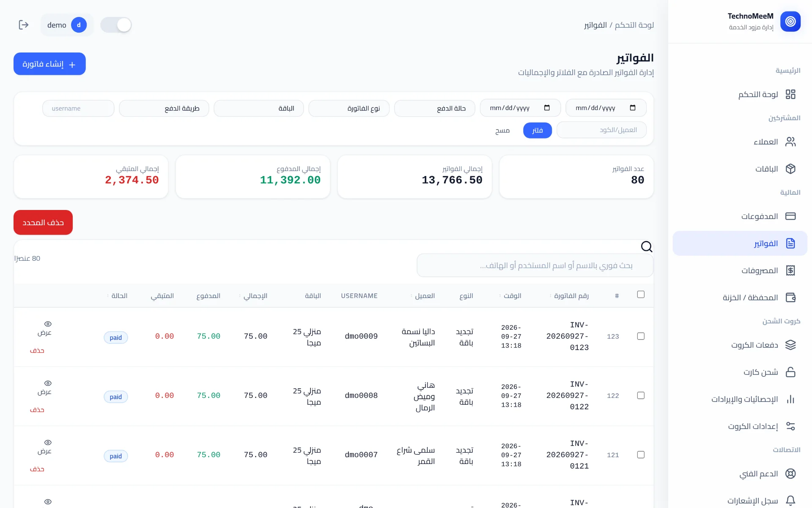
Task: Click the red حذف المحدد button
Action: point(43,222)
